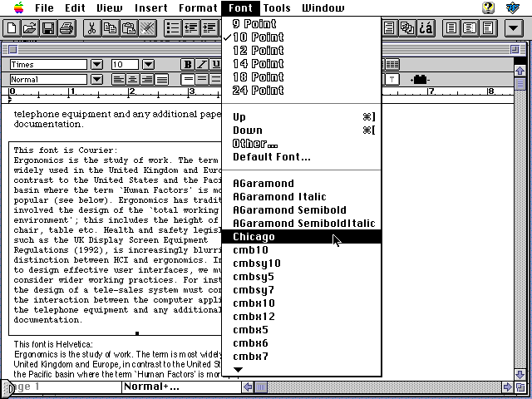Screen dimensions: 532x399
Task: Choose 24 Point from Font menu
Action: pos(302,91)
